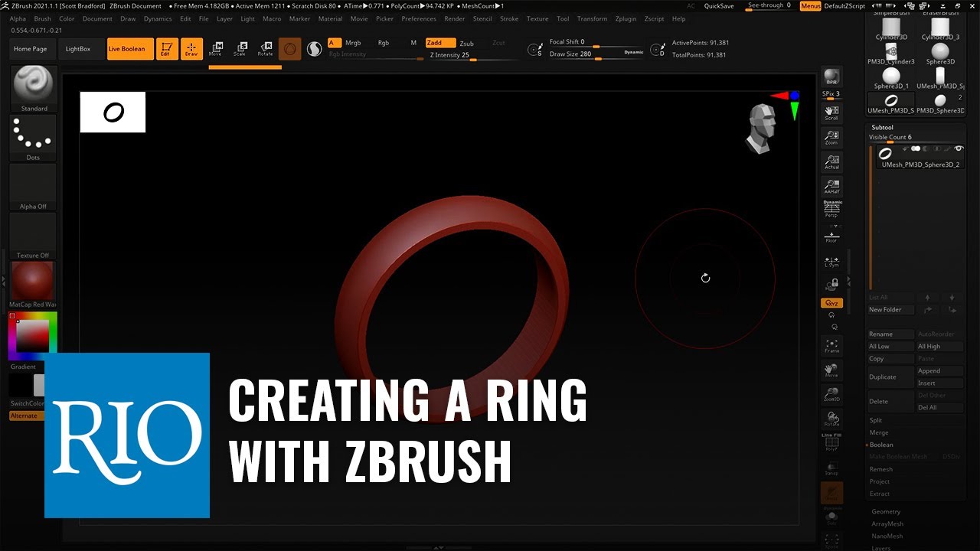Choose the Scale gizmo tool
Image resolution: width=980 pixels, height=551 pixels.
coord(240,49)
